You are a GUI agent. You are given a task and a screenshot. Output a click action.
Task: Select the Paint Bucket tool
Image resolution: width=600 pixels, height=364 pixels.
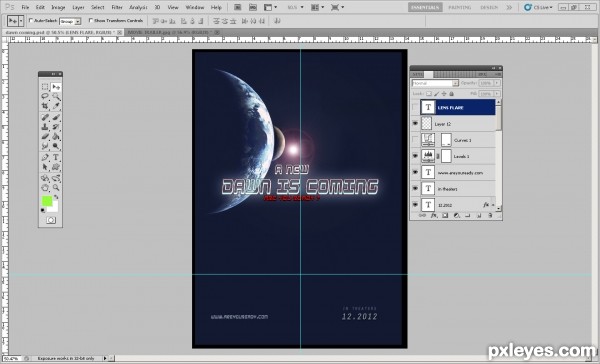point(56,136)
